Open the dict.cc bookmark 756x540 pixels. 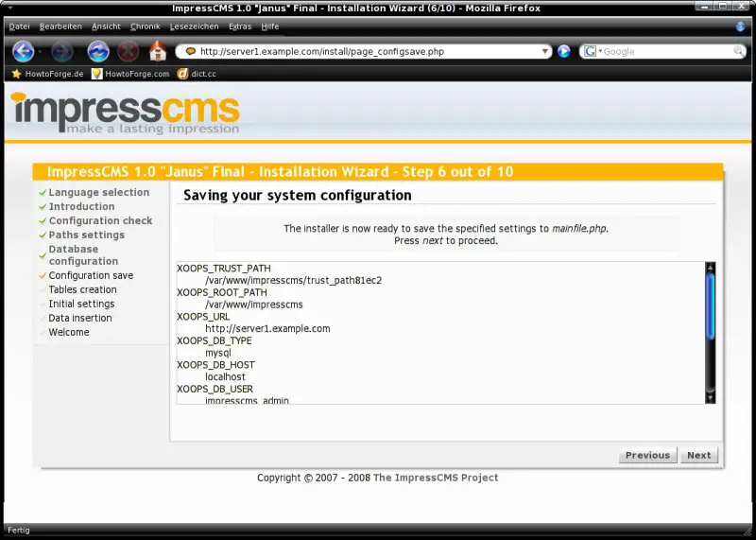pyautogui.click(x=197, y=74)
